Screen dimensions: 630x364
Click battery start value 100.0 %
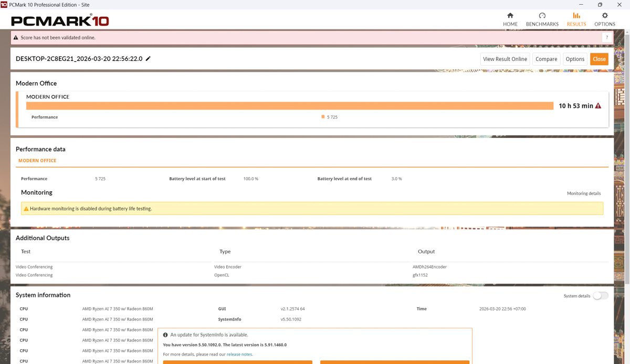tap(251, 179)
